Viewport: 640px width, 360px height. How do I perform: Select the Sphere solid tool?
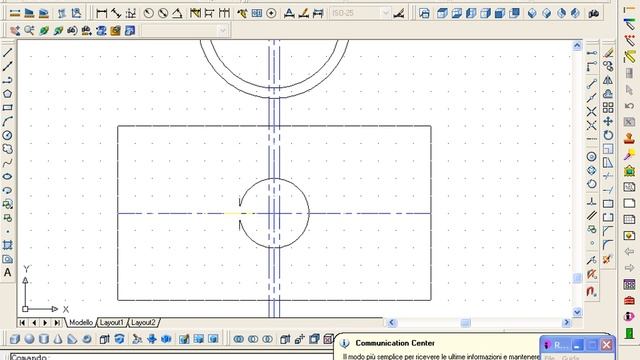[29, 339]
